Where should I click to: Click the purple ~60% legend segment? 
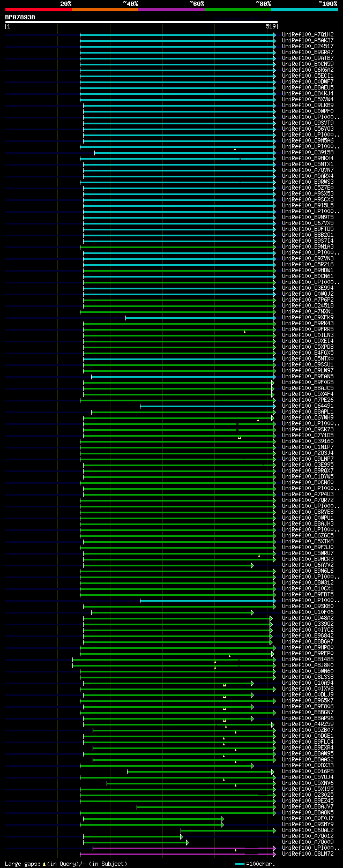coord(171,10)
